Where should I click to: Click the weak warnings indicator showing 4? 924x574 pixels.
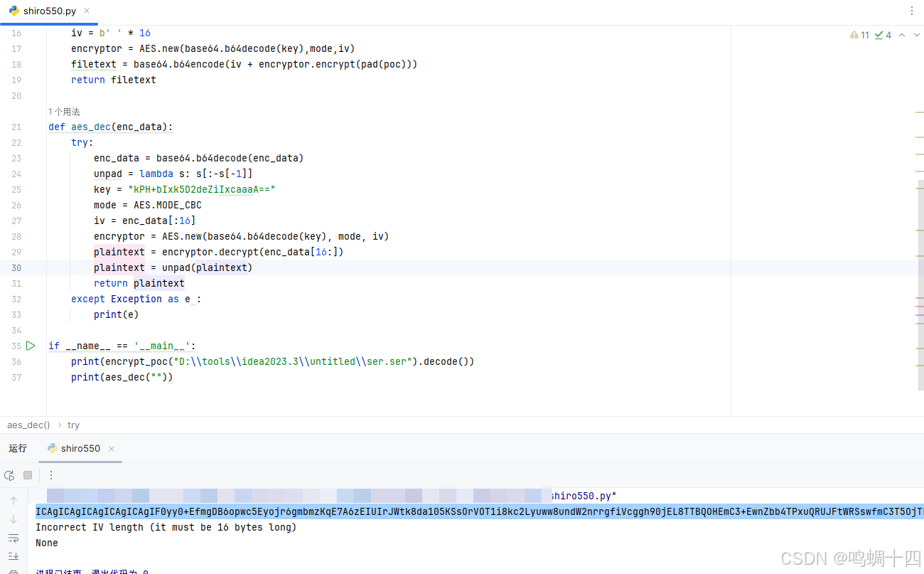[883, 35]
